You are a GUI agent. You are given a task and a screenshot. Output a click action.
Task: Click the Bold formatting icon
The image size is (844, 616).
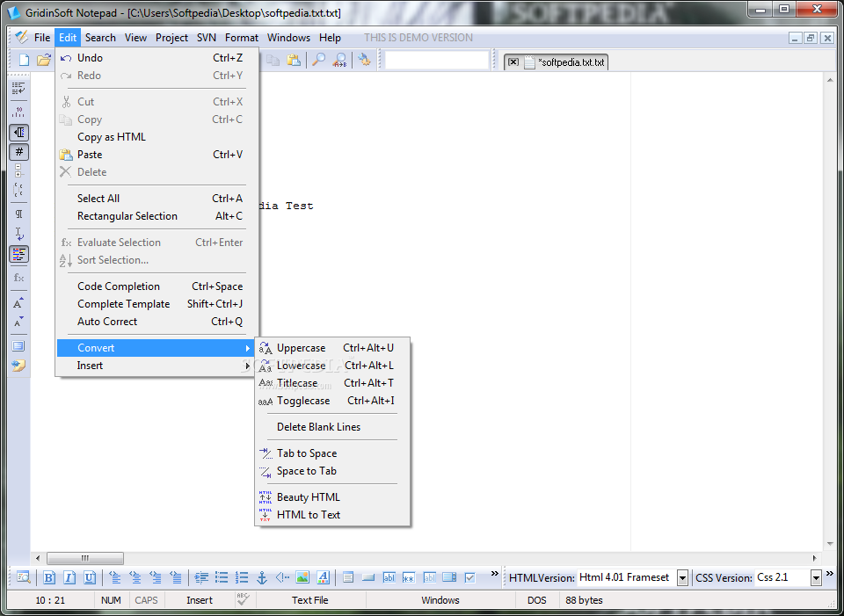[49, 578]
